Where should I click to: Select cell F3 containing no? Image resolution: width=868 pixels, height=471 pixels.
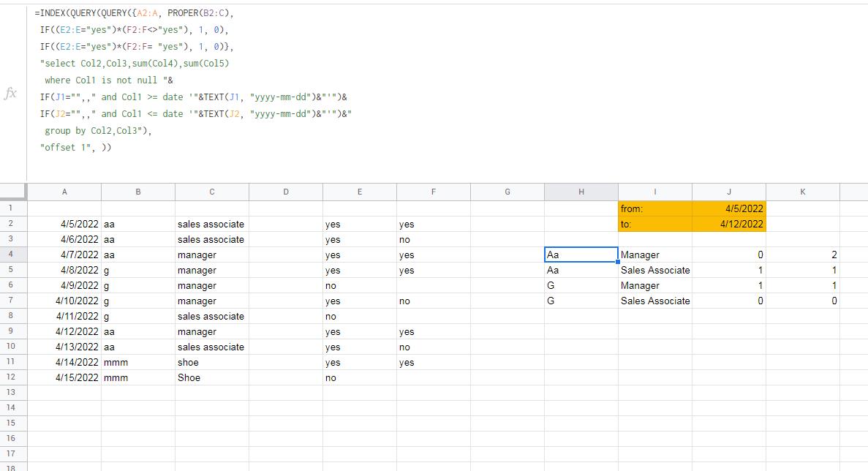tap(434, 240)
